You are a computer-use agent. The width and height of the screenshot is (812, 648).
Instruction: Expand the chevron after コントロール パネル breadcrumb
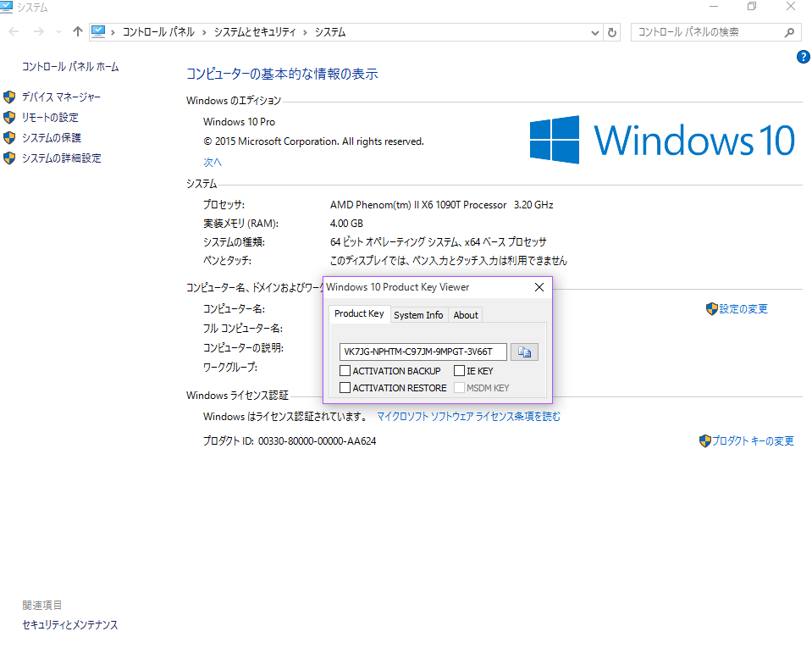coord(204,32)
